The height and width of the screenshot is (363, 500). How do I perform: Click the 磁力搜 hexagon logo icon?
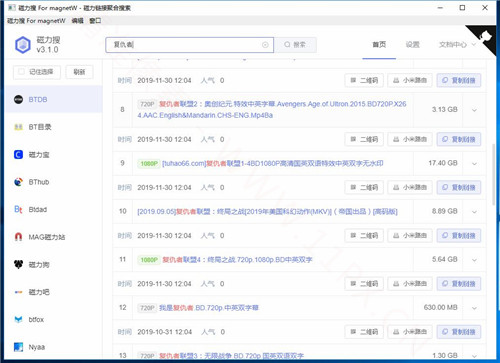click(x=23, y=45)
